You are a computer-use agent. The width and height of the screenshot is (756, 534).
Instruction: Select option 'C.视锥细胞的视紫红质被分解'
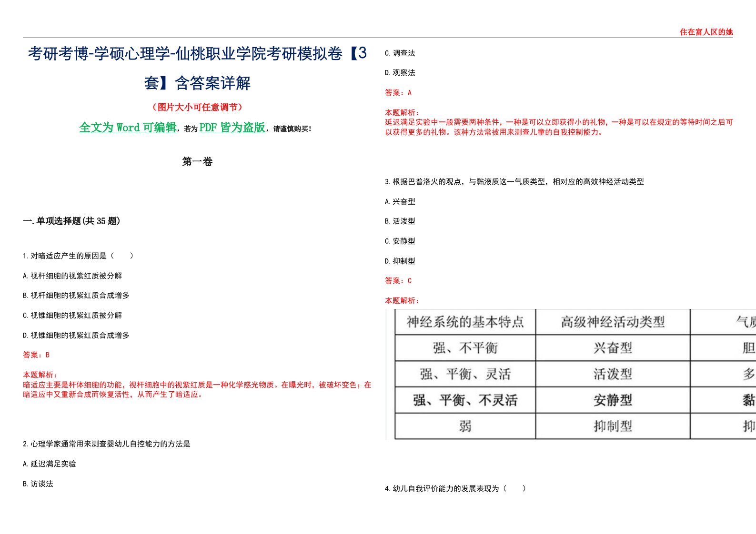pos(72,315)
